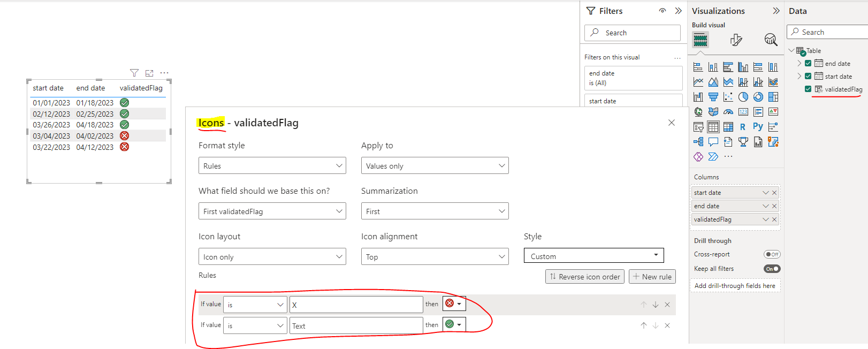The width and height of the screenshot is (868, 349).
Task: Open condition dropdown of the Text rule
Action: coord(255,325)
